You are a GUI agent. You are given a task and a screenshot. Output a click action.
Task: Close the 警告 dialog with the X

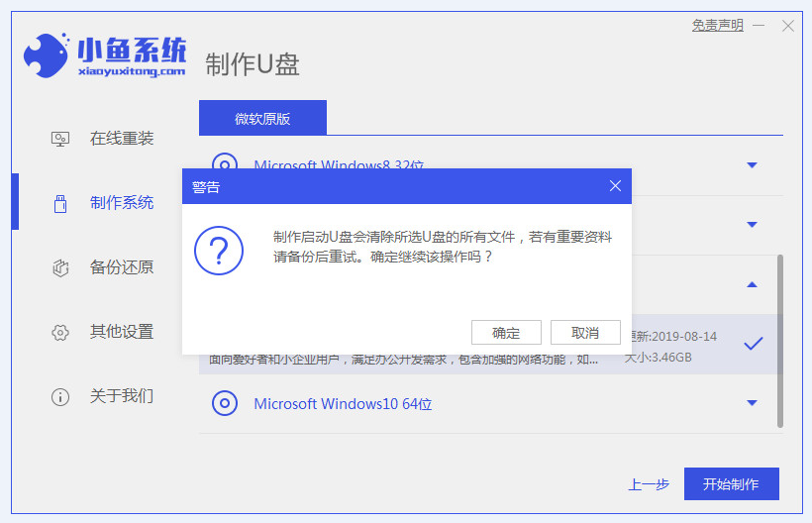[x=615, y=186]
